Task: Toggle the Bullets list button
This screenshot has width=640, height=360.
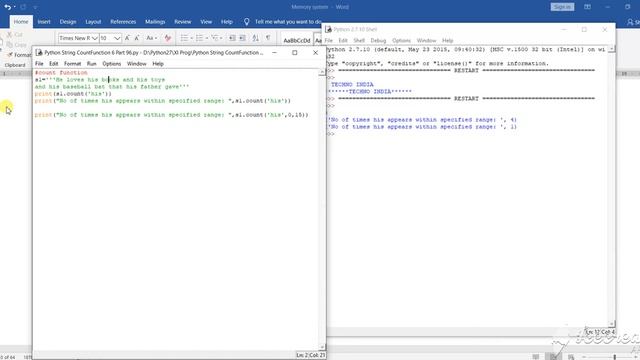Action: pyautogui.click(x=184, y=38)
